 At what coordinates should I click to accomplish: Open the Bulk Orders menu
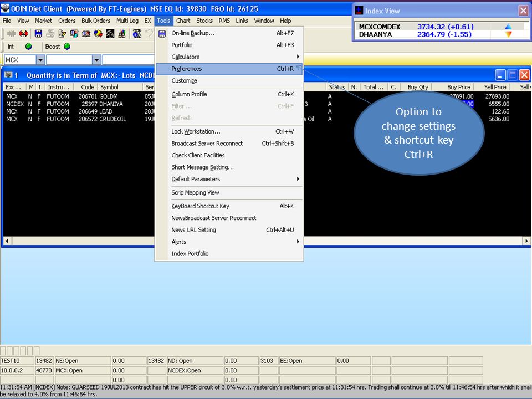(96, 21)
